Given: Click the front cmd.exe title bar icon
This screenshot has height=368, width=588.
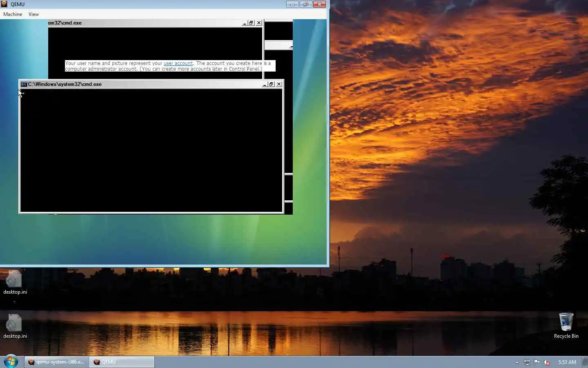Looking at the screenshot, I should pos(24,84).
